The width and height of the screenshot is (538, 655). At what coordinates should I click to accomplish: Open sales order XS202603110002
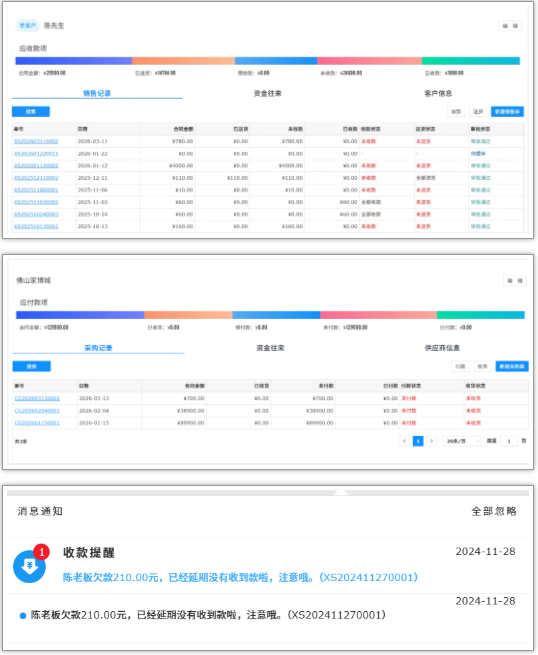point(36,141)
